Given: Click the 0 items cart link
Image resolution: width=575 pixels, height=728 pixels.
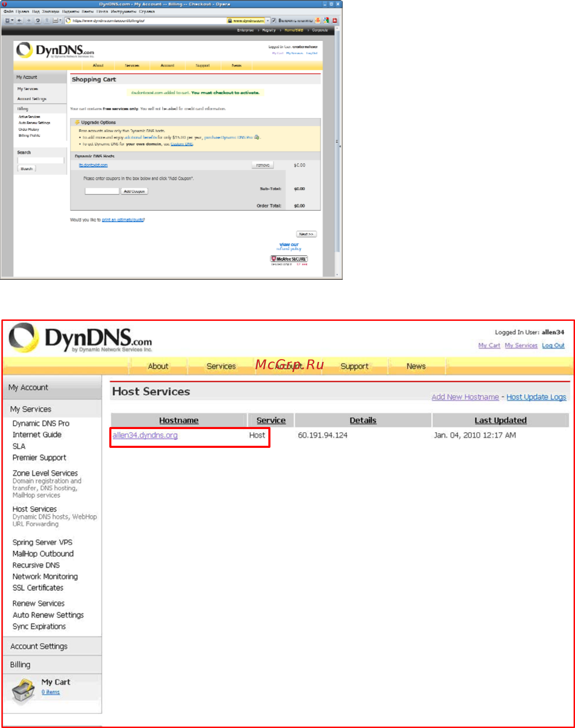Looking at the screenshot, I should click(x=50, y=692).
